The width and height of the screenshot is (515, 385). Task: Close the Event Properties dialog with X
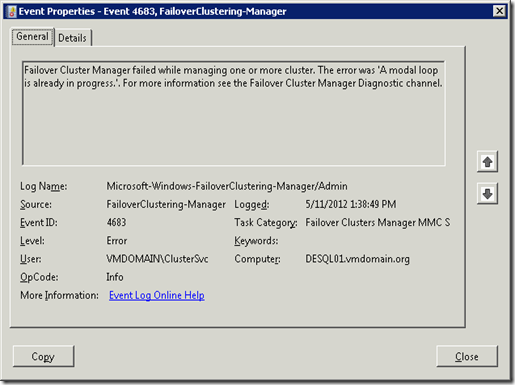coord(499,11)
